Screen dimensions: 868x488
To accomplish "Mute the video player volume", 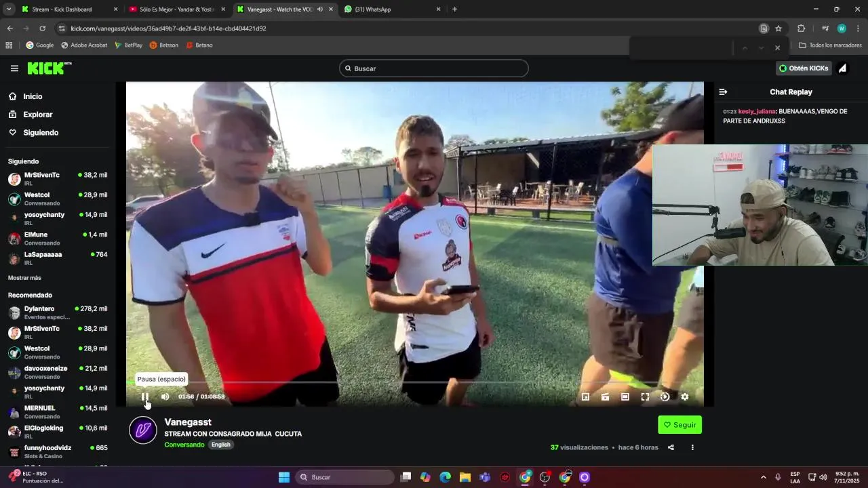I will [x=165, y=397].
